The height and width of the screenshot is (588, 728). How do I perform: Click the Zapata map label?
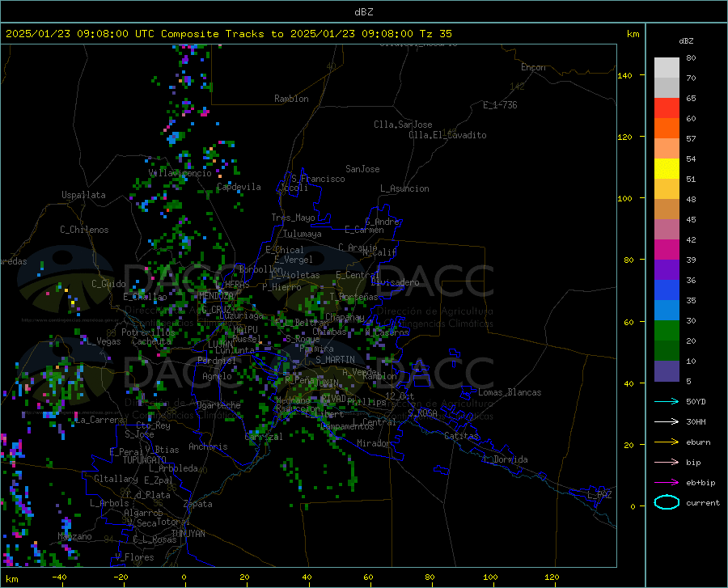(x=198, y=504)
